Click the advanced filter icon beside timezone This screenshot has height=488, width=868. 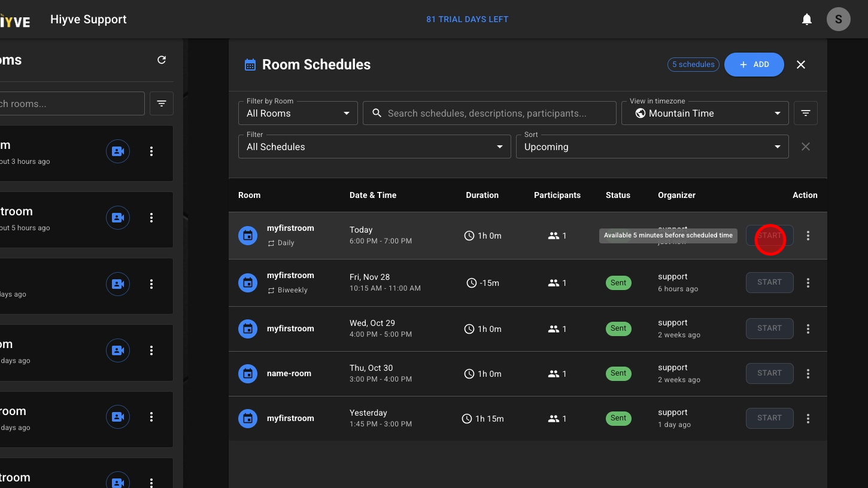805,113
